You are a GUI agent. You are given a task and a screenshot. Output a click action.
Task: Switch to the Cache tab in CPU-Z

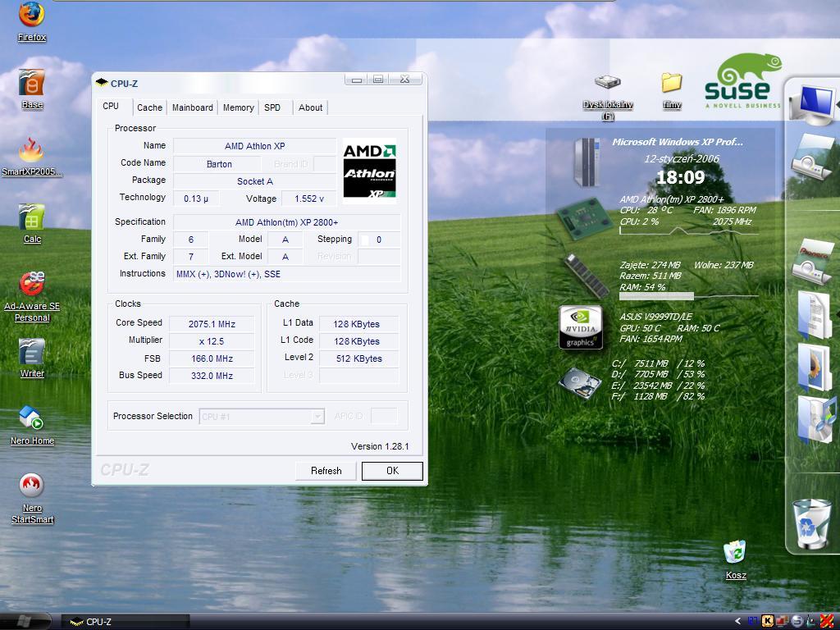coord(149,107)
